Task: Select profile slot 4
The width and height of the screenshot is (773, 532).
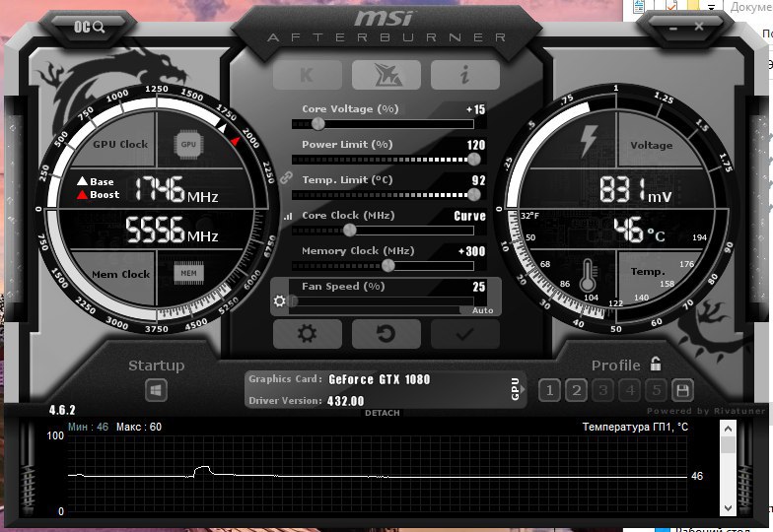Action: coord(629,390)
